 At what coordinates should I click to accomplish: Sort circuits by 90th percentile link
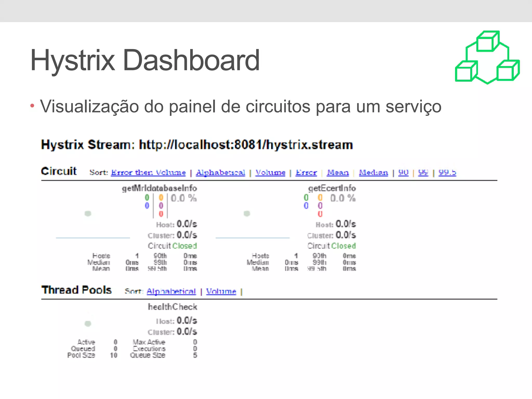403,172
